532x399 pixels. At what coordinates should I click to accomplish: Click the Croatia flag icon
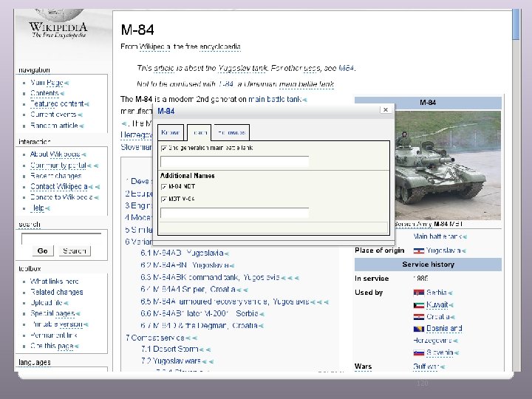click(x=419, y=317)
